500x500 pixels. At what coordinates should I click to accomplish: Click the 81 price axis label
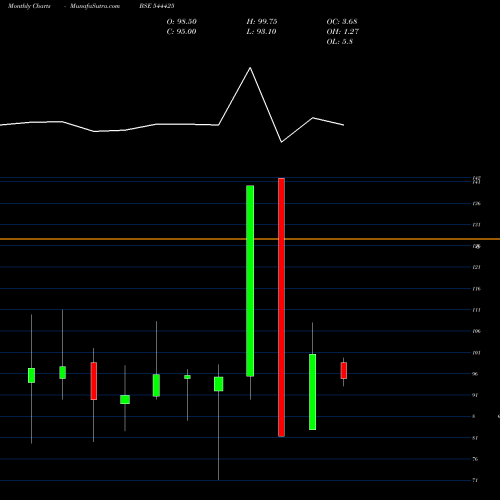(x=475, y=438)
